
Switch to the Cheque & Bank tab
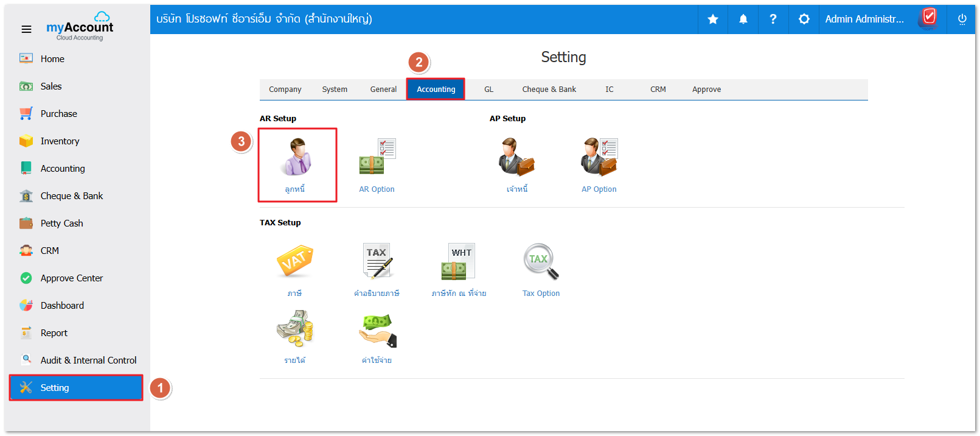[x=549, y=90]
